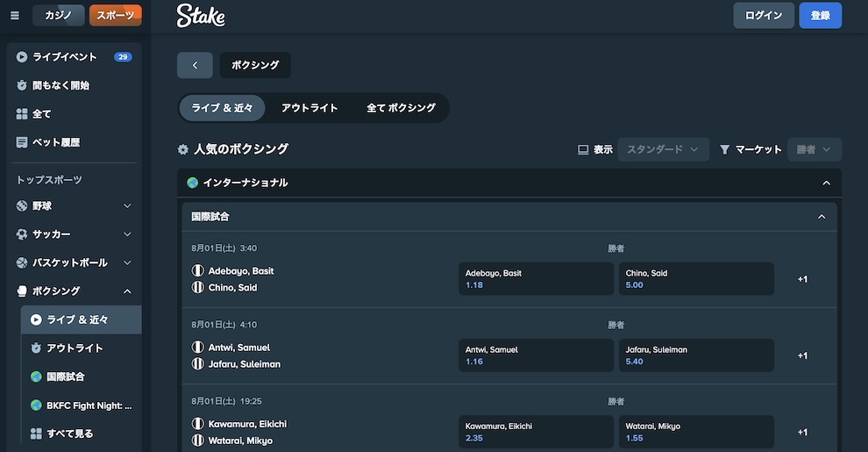Image resolution: width=868 pixels, height=452 pixels.
Task: Click the Stake logo
Action: (201, 16)
